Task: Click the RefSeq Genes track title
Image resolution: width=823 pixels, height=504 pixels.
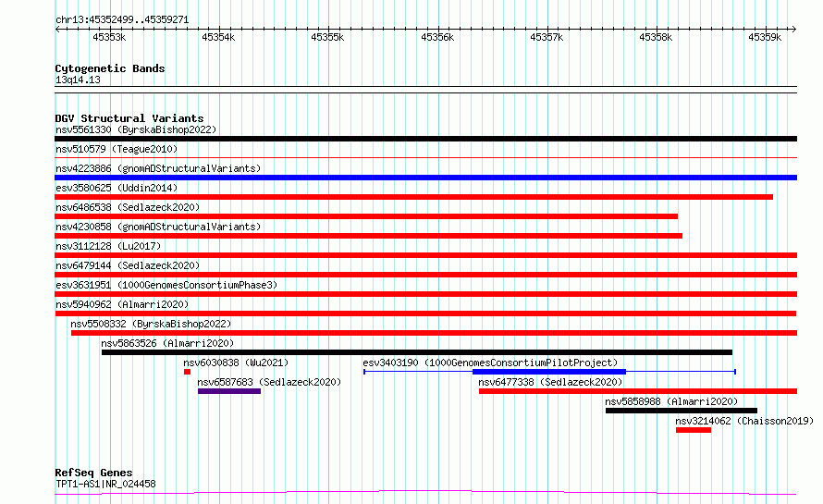Action: (x=93, y=473)
